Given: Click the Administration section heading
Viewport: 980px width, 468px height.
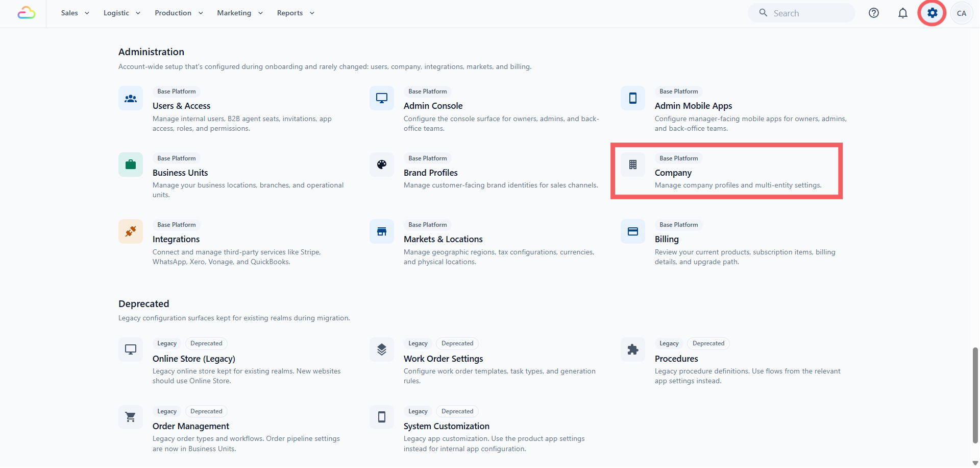Looking at the screenshot, I should coord(151,52).
